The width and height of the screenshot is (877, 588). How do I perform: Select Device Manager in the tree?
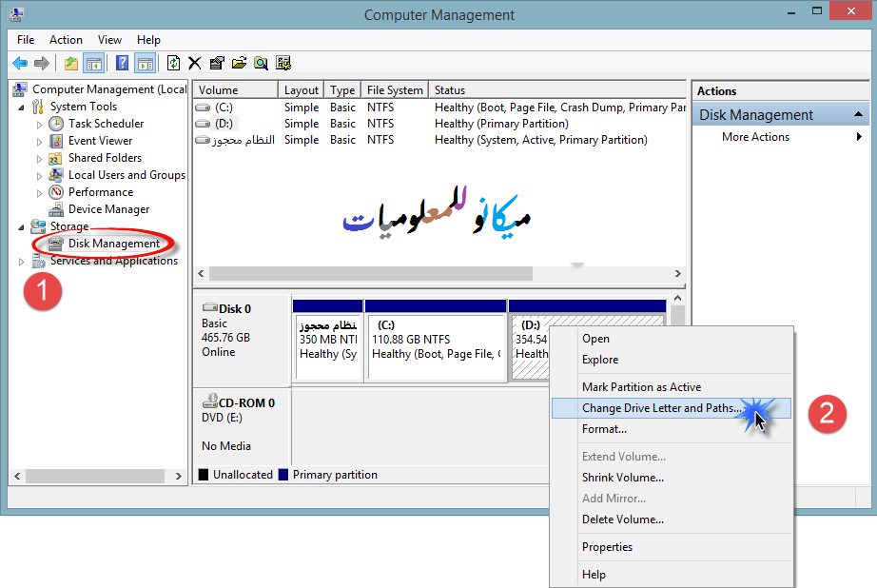pos(109,209)
